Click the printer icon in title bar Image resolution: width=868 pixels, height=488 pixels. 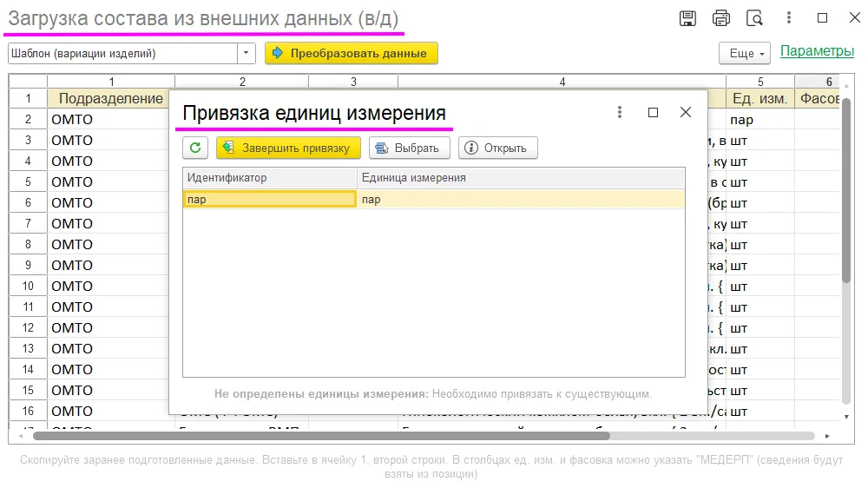[720, 18]
